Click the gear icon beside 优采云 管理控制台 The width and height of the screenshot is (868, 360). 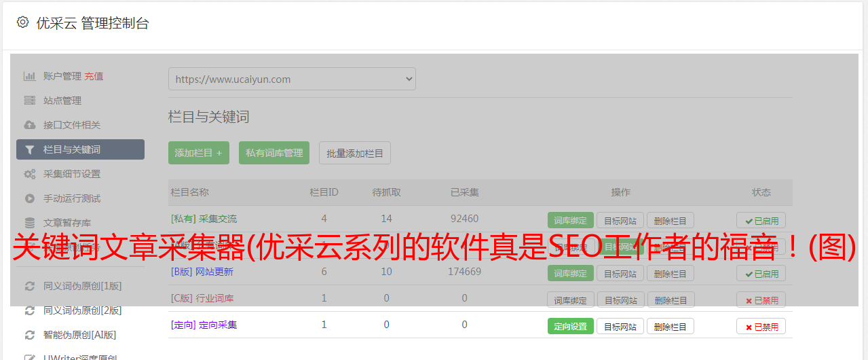click(22, 22)
